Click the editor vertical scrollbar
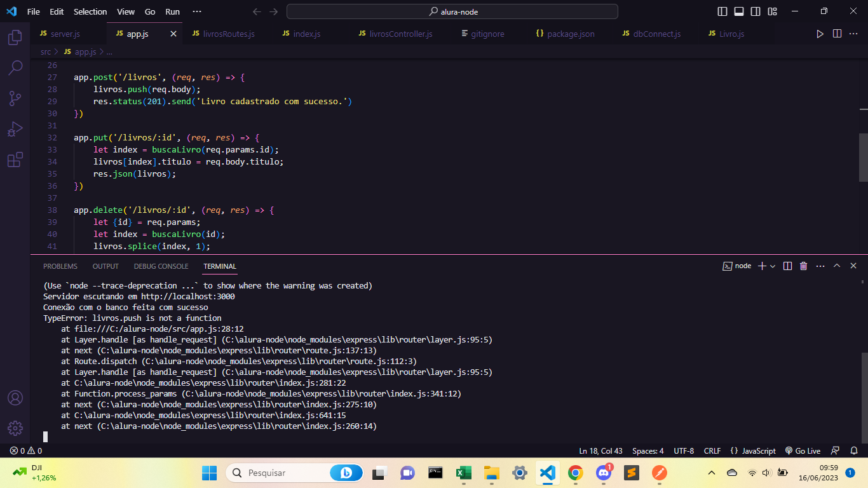This screenshot has height=488, width=868. pos(863,156)
